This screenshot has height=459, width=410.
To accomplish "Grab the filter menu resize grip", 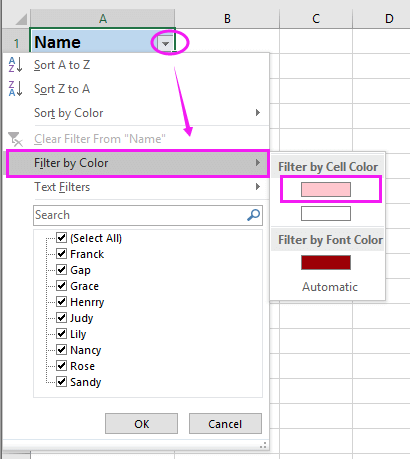I will click(263, 445).
